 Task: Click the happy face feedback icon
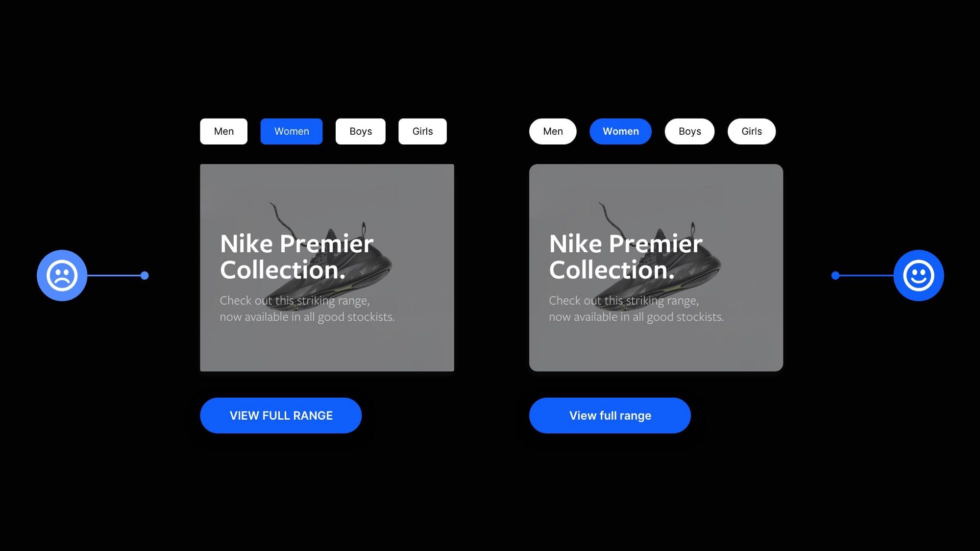[x=919, y=275]
